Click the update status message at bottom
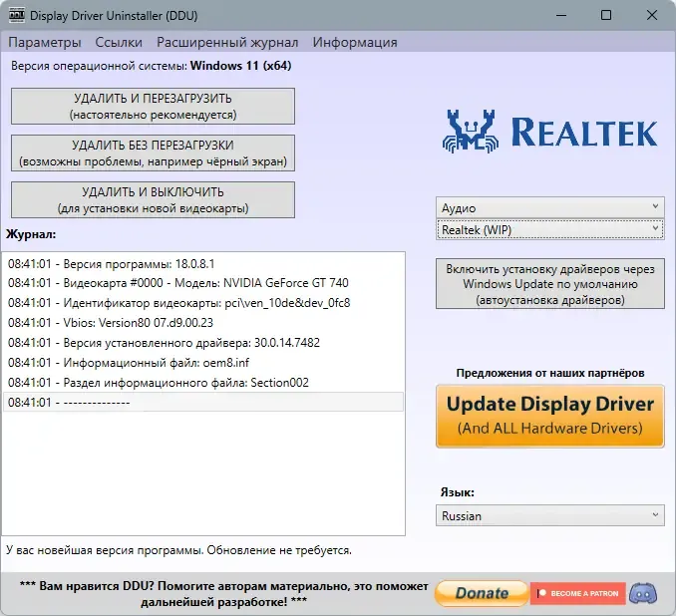Image resolution: width=676 pixels, height=616 pixels. pos(178,550)
